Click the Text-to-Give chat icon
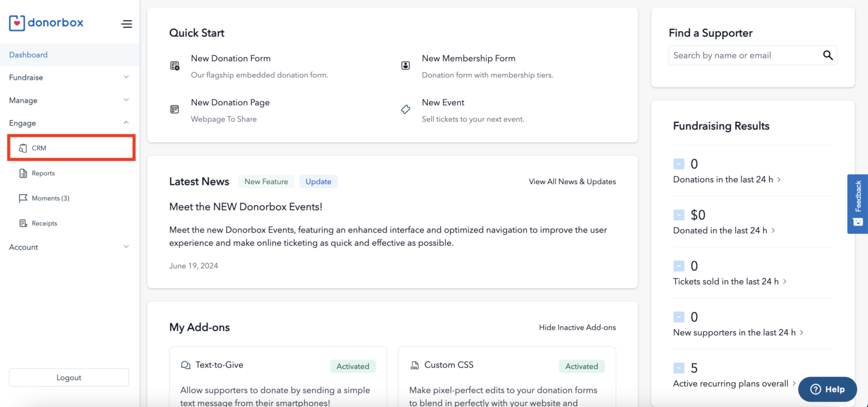The width and height of the screenshot is (868, 407). click(185, 365)
